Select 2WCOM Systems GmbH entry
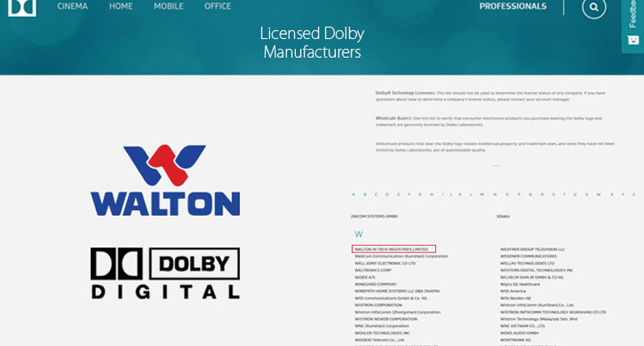 (374, 216)
